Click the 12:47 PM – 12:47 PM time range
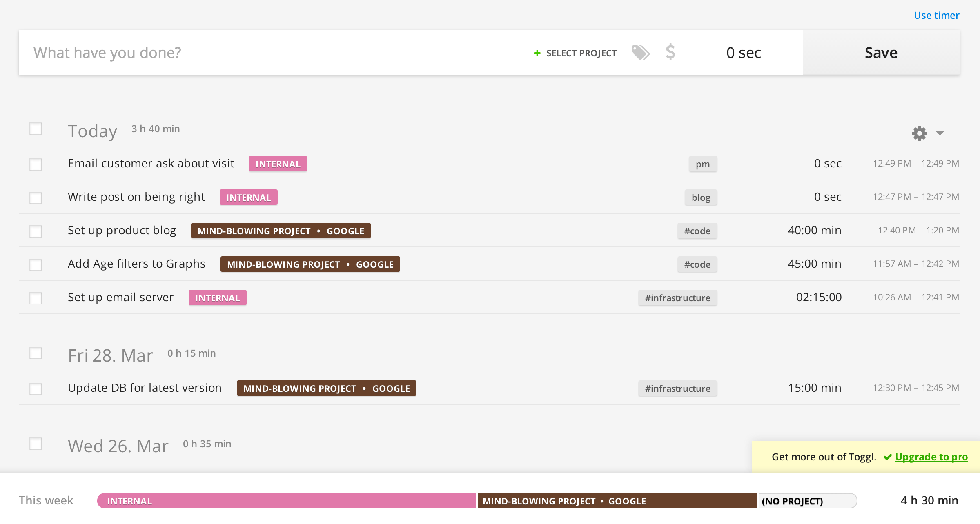The height and width of the screenshot is (524, 980). 916,197
